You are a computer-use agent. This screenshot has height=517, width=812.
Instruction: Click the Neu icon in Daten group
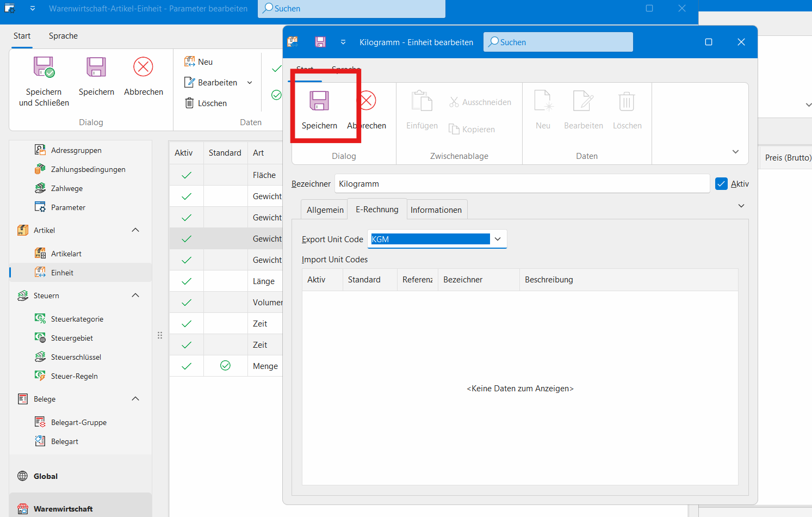[x=189, y=62]
